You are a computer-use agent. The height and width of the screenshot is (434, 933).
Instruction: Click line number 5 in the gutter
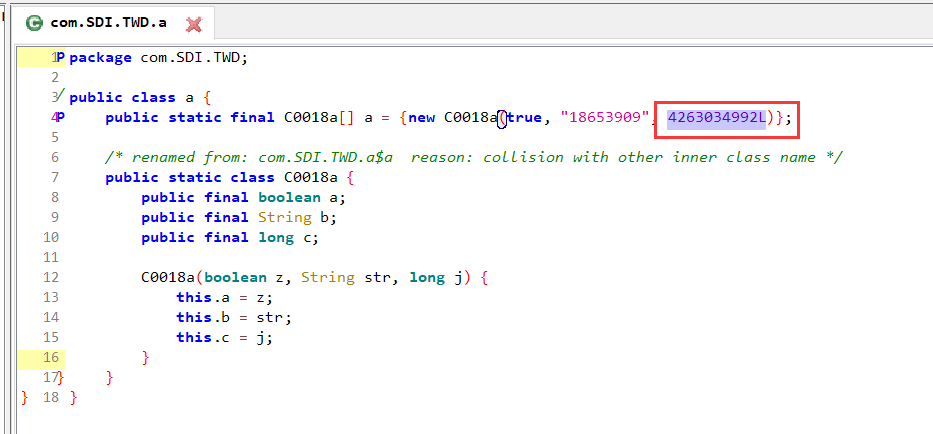[55, 138]
